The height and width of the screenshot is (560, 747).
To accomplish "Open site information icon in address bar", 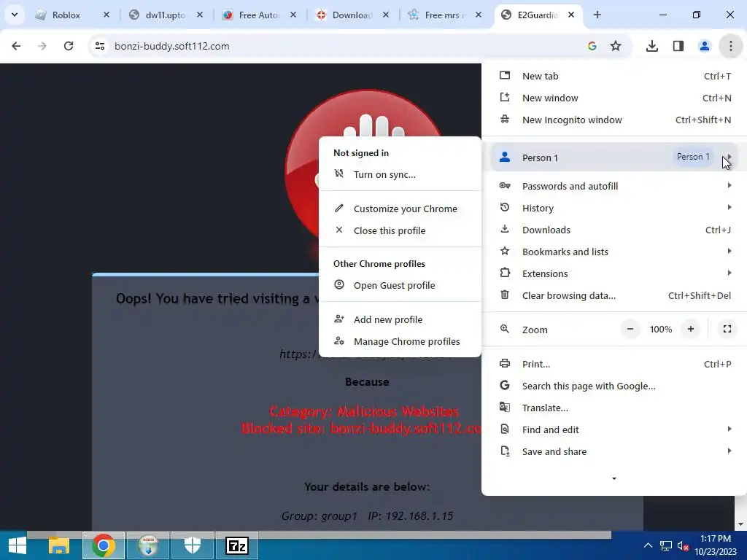I will coord(99,46).
